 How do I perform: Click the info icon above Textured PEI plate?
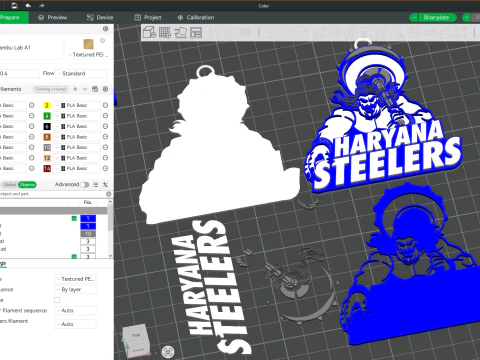tap(103, 41)
